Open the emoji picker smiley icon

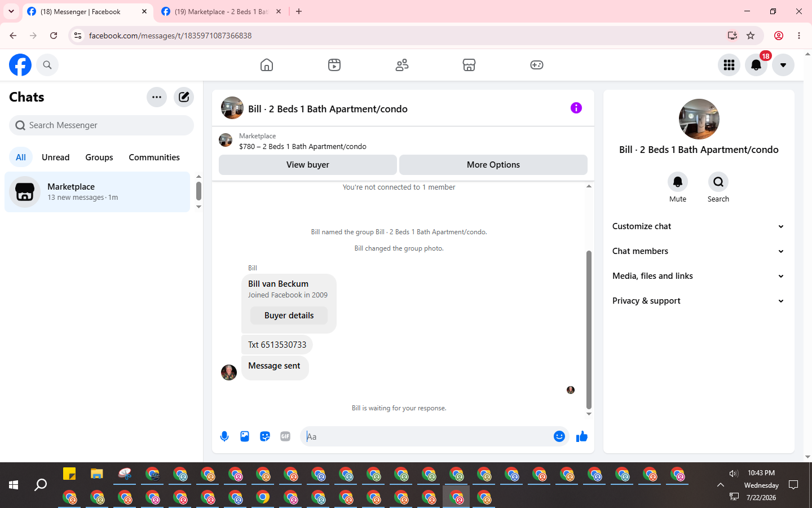(x=559, y=436)
